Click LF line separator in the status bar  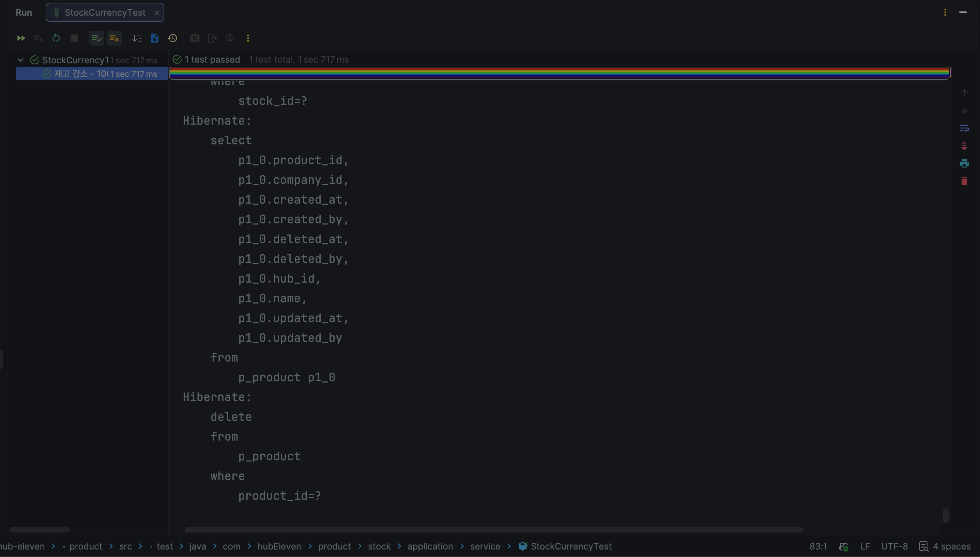pyautogui.click(x=865, y=546)
